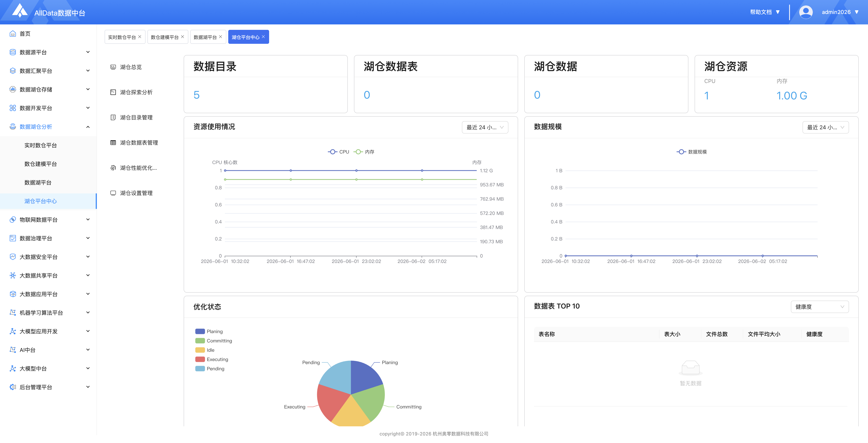This screenshot has height=443, width=868.
Task: Click the 大模型应用开发 icon
Action: pyautogui.click(x=13, y=331)
